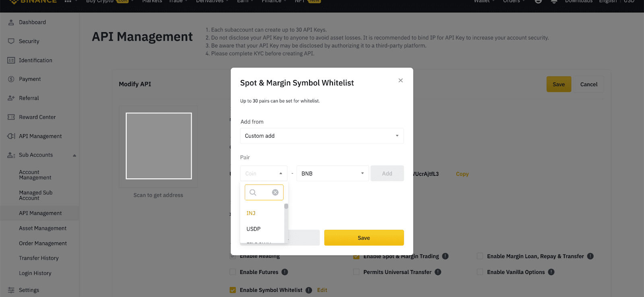Screen dimensions: 644x297
Task: Click the Sub Accounts people icon
Action: tap(11, 155)
